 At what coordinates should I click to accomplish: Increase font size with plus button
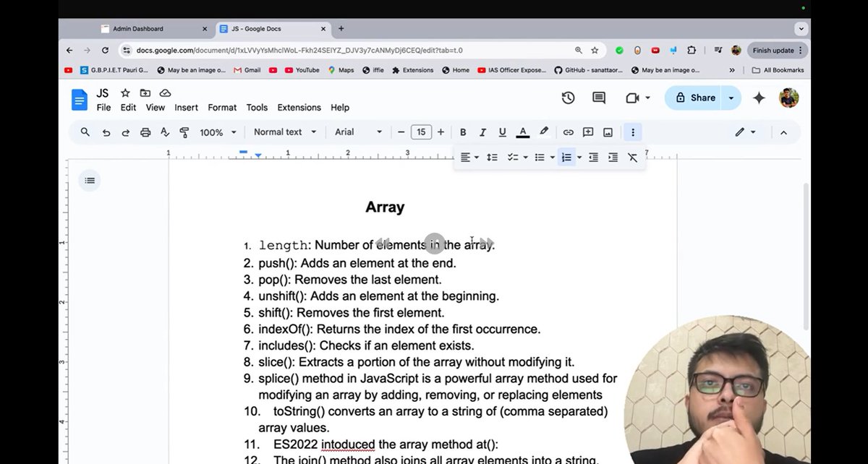pyautogui.click(x=441, y=132)
